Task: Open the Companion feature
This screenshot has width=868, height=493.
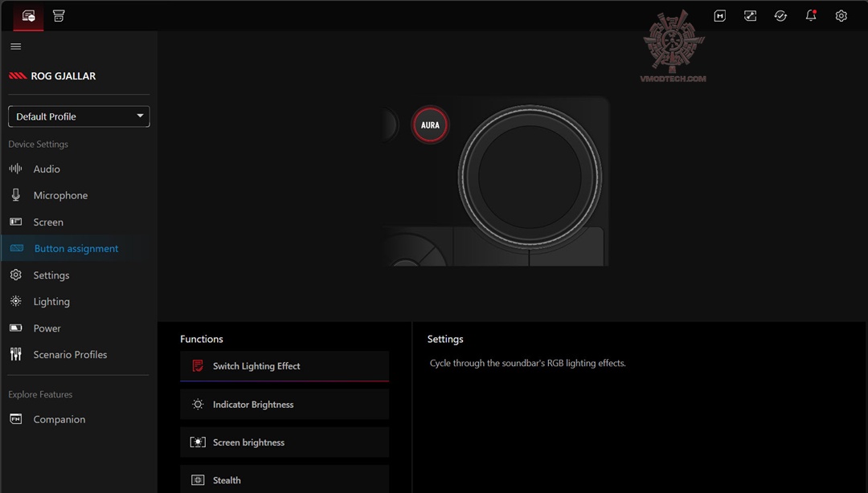Action: click(59, 419)
